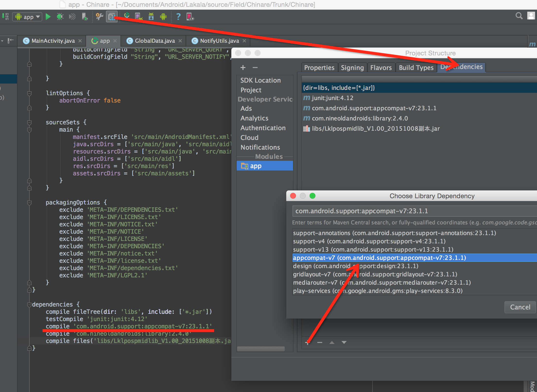Viewport: 537px width, 392px height.
Task: Run the app with the green play button
Action: point(48,17)
